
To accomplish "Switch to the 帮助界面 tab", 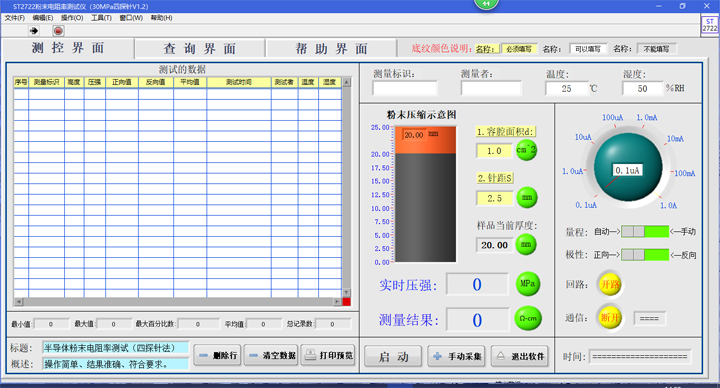I will (332, 49).
